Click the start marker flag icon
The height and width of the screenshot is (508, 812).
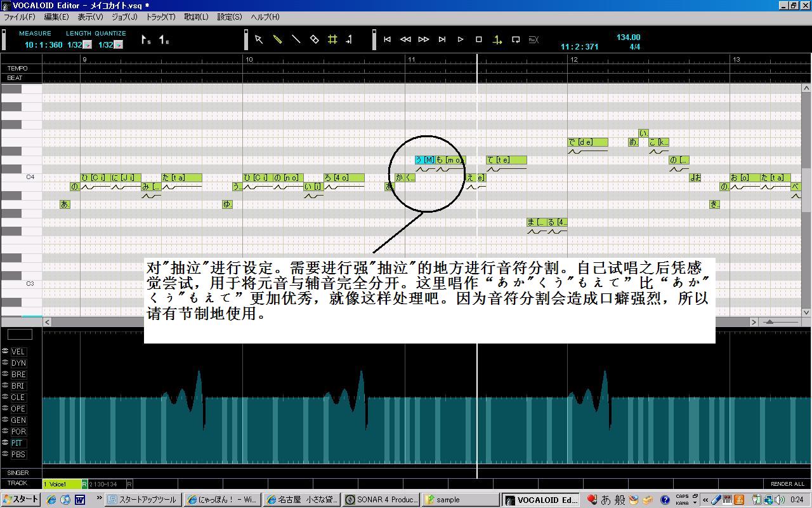pyautogui.click(x=145, y=40)
